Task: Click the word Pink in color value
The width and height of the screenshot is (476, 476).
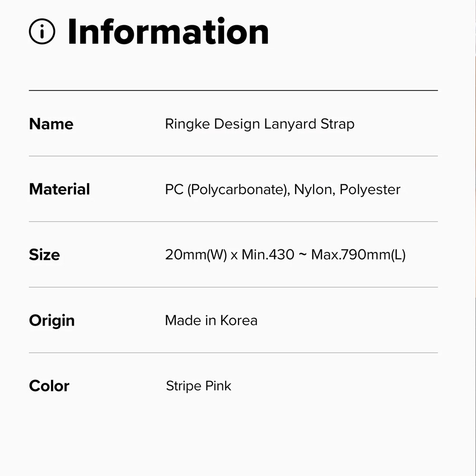Action: click(218, 386)
